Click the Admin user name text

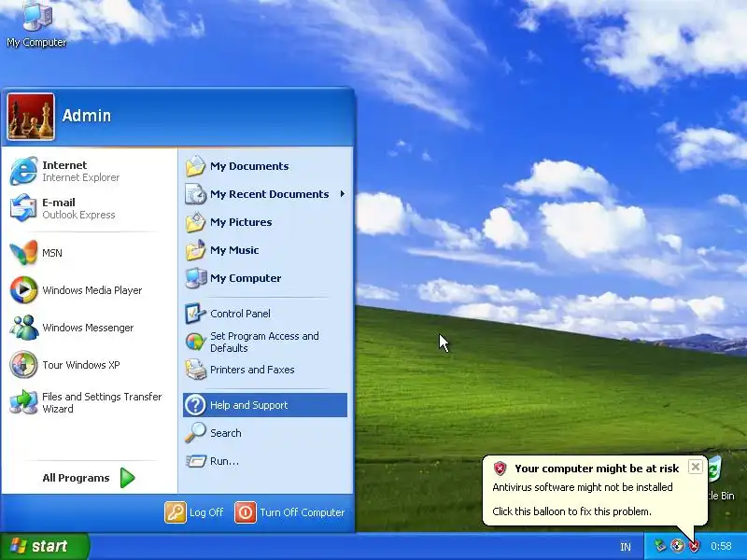[x=87, y=115]
